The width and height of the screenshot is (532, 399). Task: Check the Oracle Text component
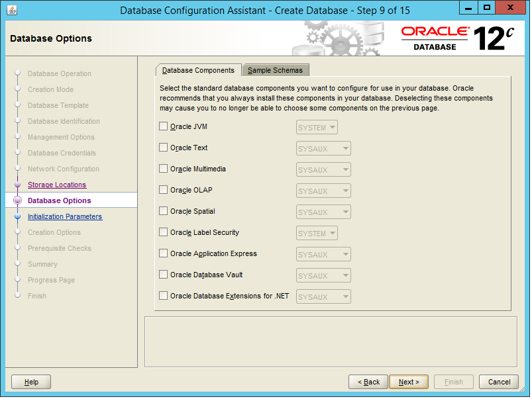163,148
